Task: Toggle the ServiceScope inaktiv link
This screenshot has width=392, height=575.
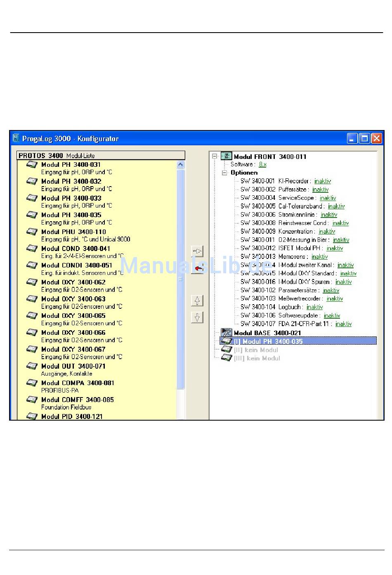Action: tap(328, 198)
